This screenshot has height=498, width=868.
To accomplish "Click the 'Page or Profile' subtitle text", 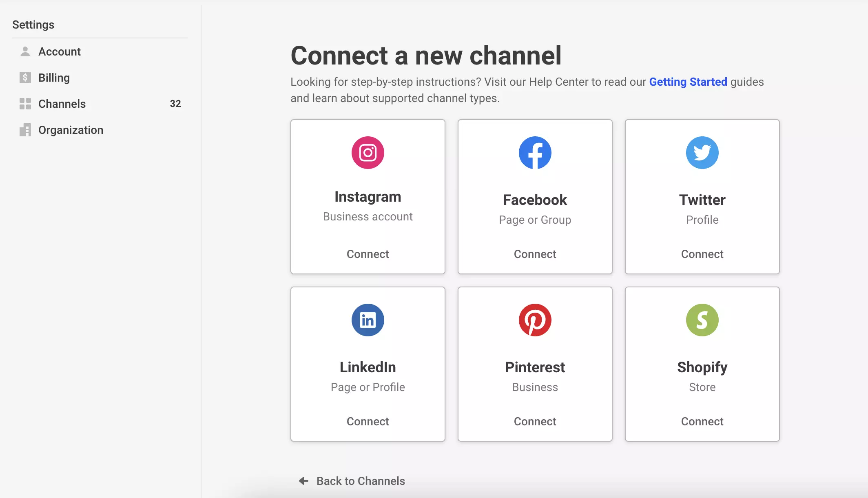I will 368,387.
